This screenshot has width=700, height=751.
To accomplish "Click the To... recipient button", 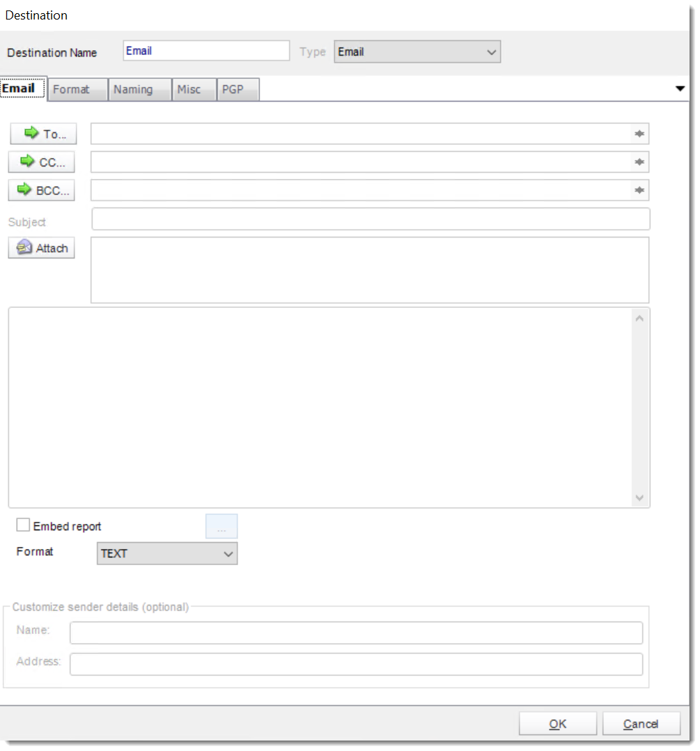I will click(43, 134).
